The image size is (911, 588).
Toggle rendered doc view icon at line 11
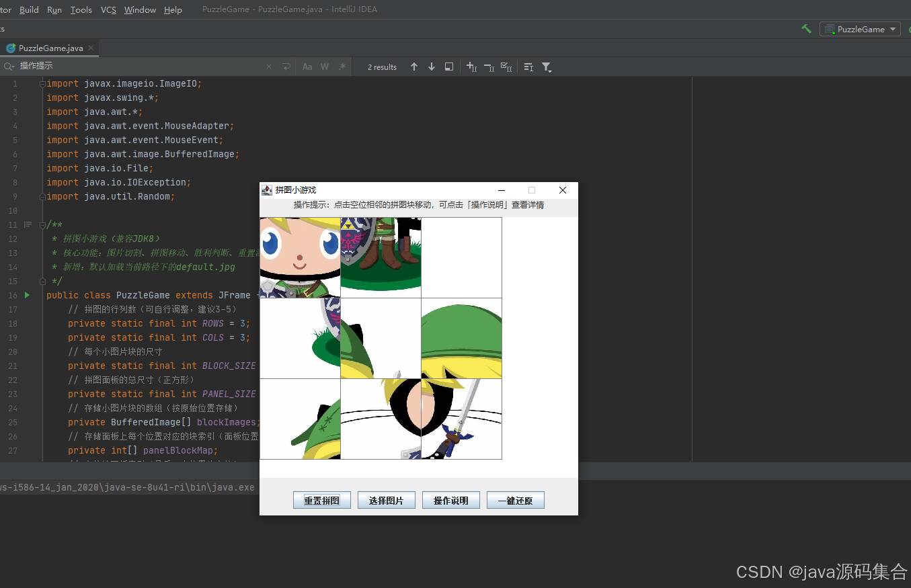(28, 224)
